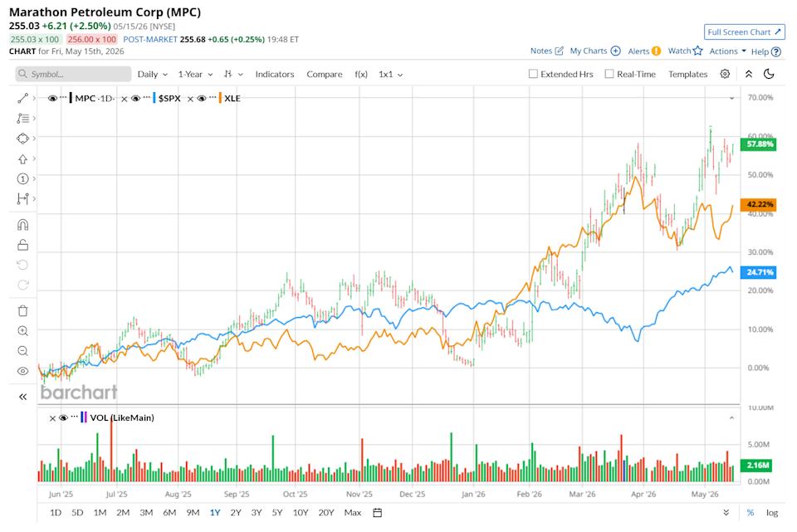The height and width of the screenshot is (532, 797).
Task: Click the redo arrow icon
Action: tap(23, 285)
